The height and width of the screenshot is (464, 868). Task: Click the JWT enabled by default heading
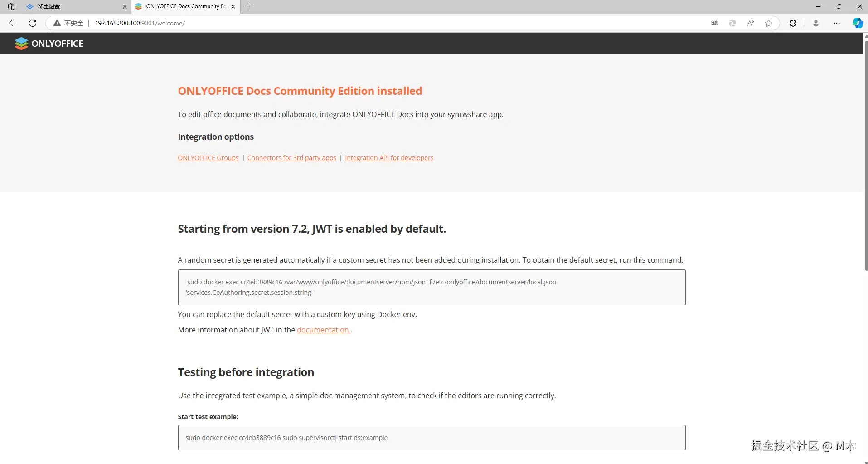tap(312, 229)
